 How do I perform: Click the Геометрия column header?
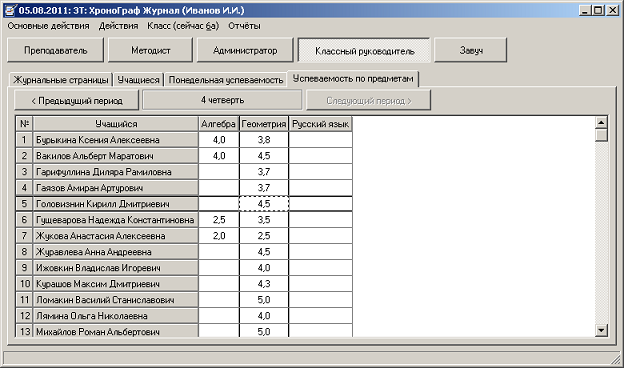[263, 124]
